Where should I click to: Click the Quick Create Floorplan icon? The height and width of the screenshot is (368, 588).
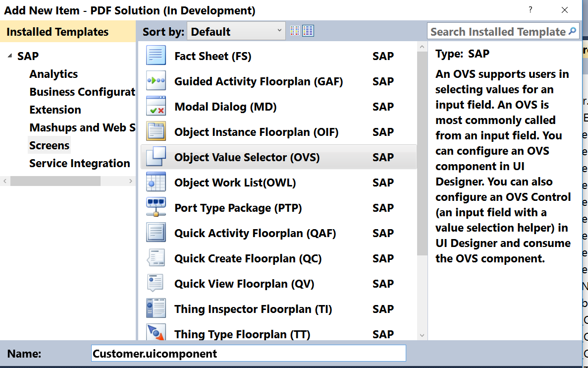tap(156, 258)
